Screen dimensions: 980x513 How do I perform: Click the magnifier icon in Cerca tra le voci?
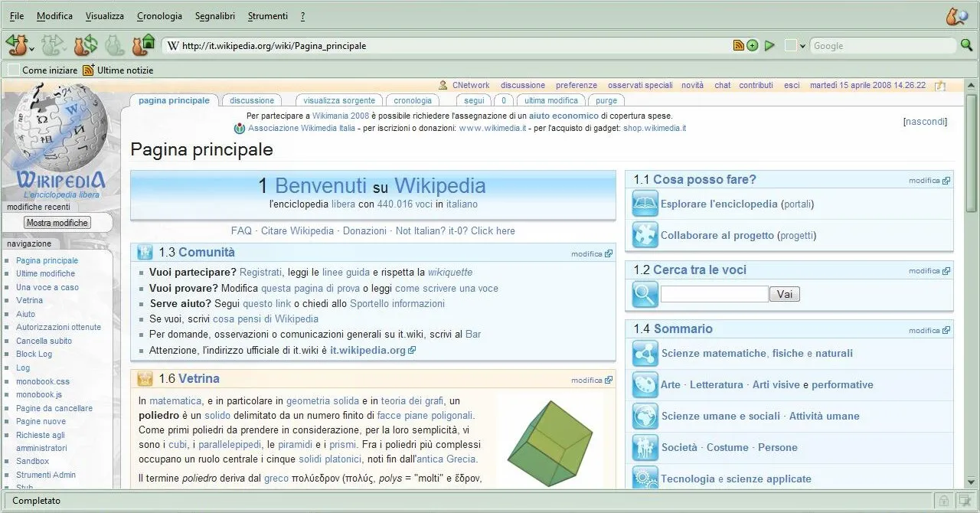point(645,294)
